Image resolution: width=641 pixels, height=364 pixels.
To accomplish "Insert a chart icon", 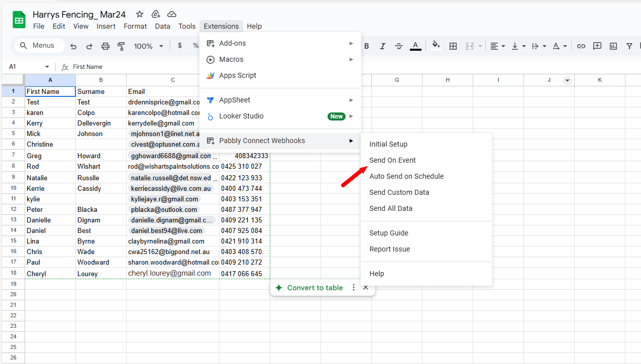I will click(613, 46).
